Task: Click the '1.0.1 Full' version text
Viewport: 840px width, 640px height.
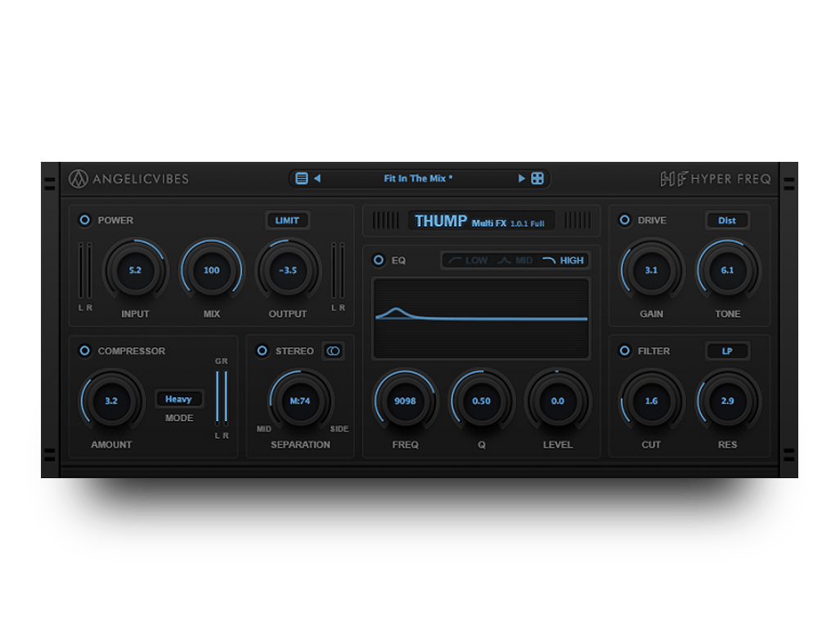Action: tap(527, 223)
